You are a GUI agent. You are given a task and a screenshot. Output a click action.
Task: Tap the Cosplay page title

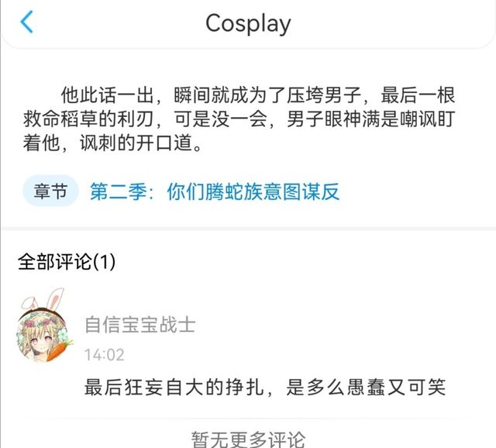(x=248, y=24)
